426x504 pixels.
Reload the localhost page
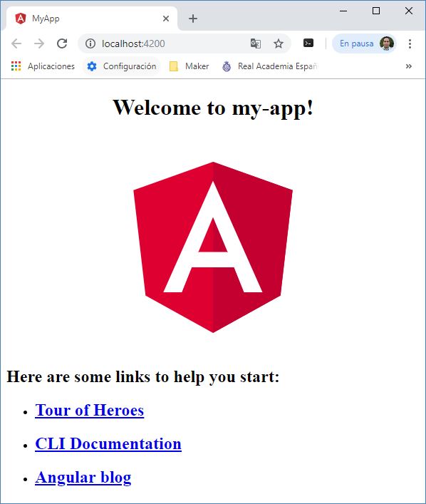click(62, 43)
